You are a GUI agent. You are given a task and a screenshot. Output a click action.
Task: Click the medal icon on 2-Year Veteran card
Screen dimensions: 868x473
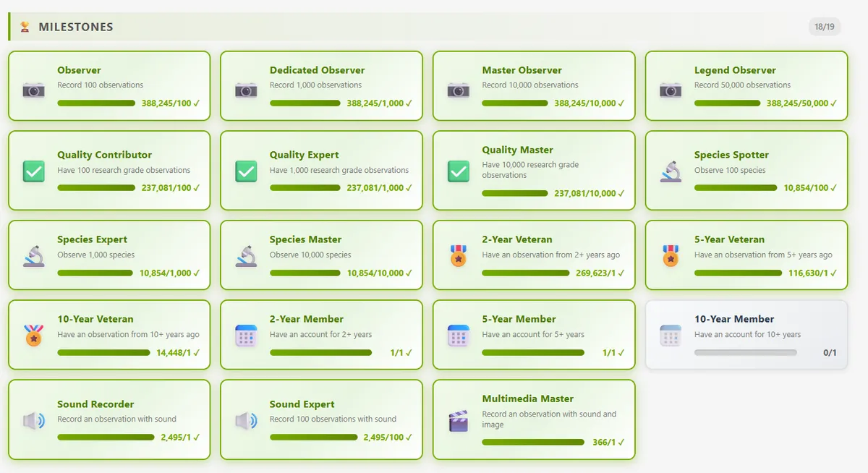458,255
